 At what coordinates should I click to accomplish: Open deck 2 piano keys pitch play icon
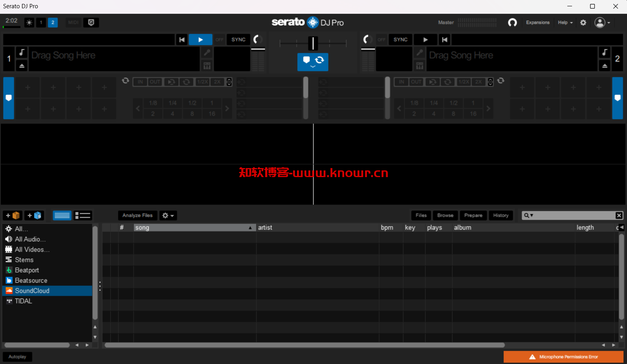tap(420, 66)
